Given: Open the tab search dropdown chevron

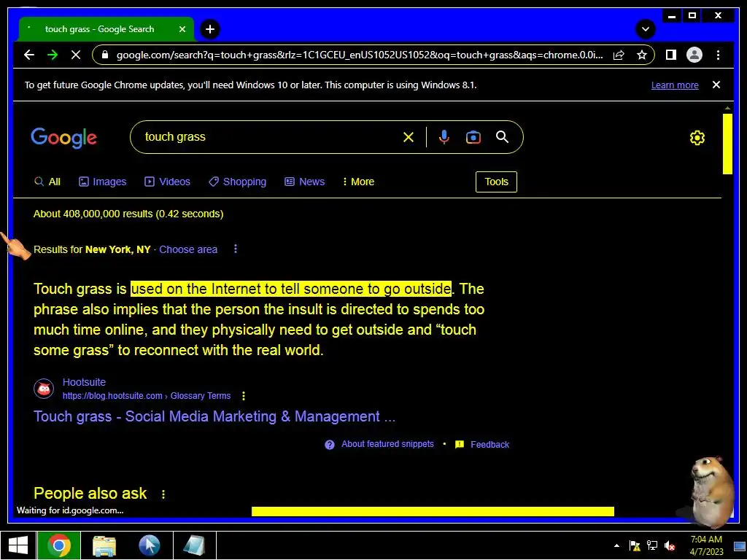Looking at the screenshot, I should click(645, 29).
